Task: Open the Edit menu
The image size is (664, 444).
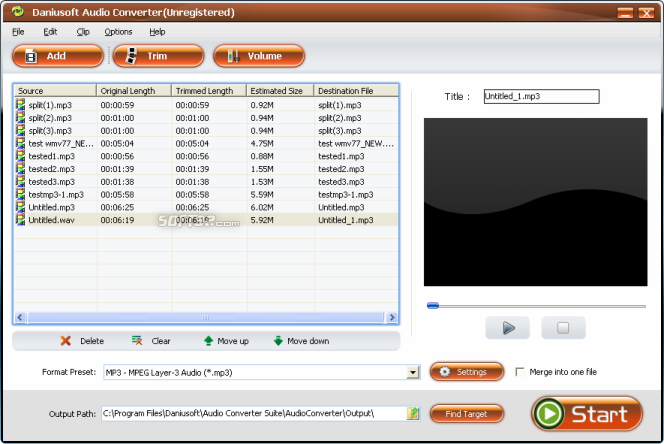Action: click(x=50, y=32)
